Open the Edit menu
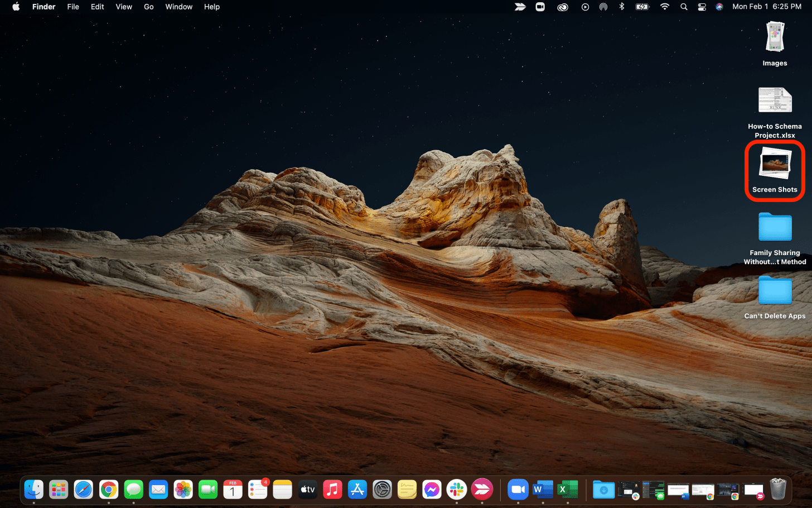The height and width of the screenshot is (508, 812). tap(98, 7)
